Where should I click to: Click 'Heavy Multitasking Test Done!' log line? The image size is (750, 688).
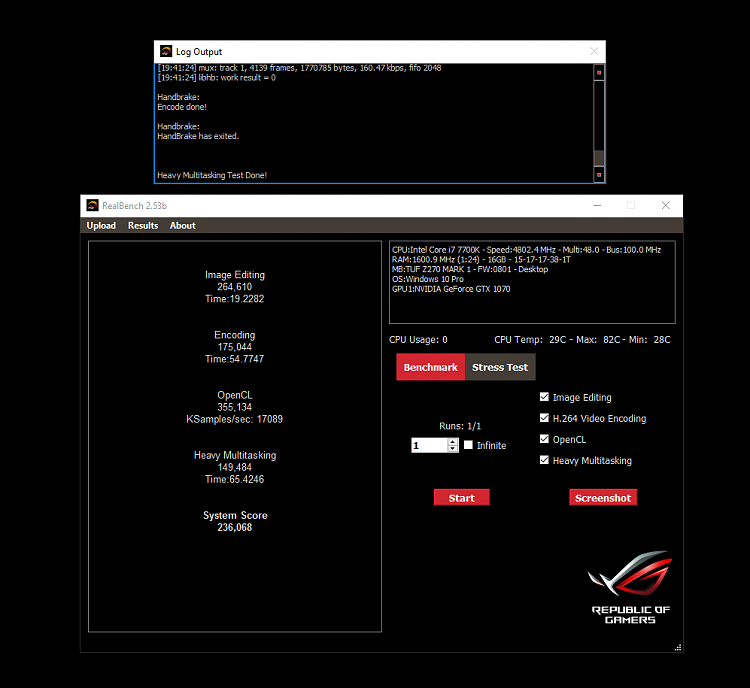point(212,175)
